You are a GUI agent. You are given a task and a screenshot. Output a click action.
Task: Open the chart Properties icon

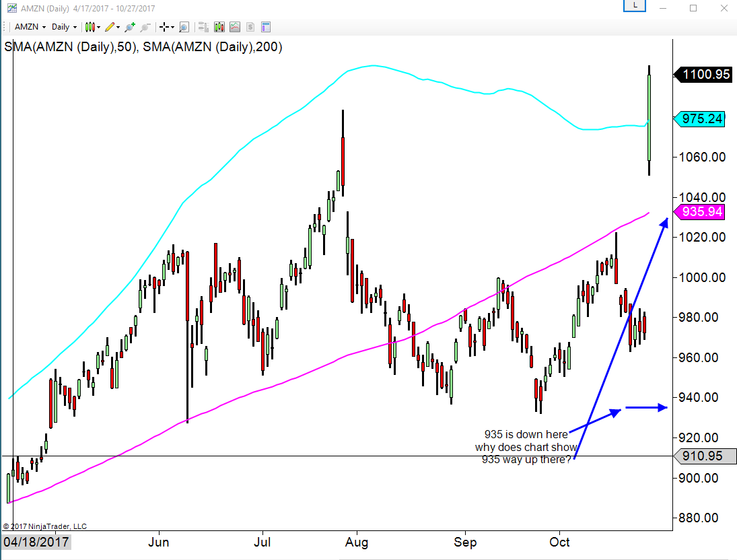(x=266, y=27)
